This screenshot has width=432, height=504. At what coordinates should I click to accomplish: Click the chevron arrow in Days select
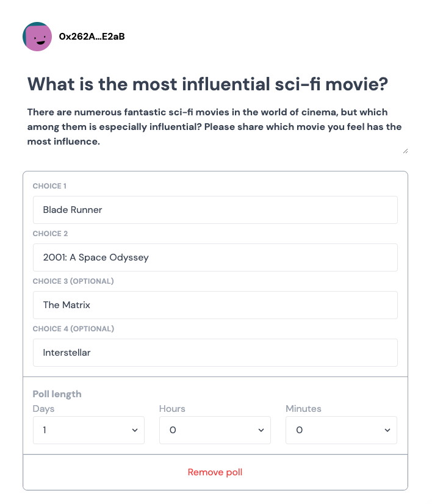pos(135,430)
